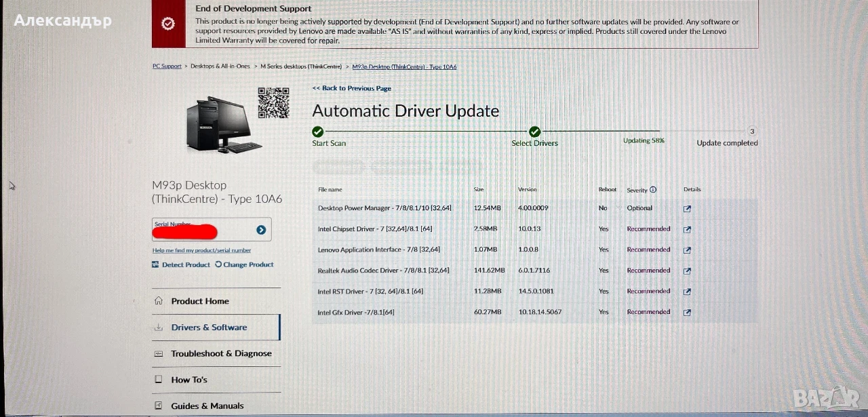Open the Product Home menu item
Image resolution: width=868 pixels, height=417 pixels.
point(200,301)
